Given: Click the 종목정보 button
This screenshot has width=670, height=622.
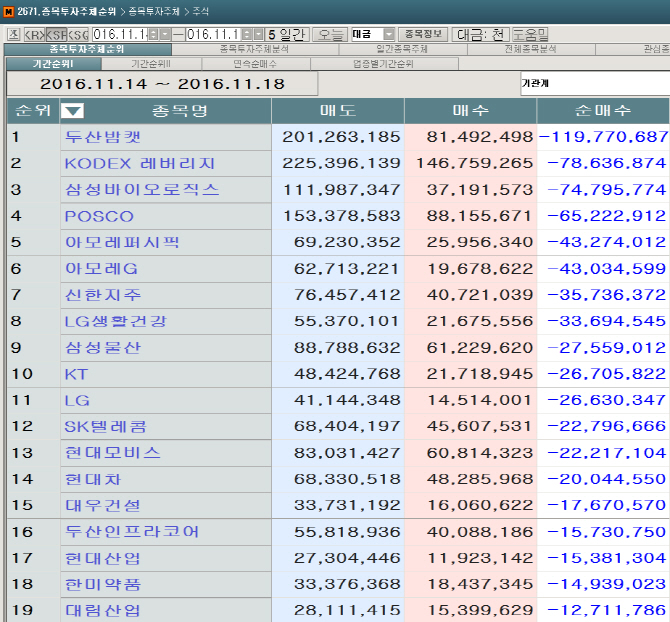Looking at the screenshot, I should [x=423, y=34].
